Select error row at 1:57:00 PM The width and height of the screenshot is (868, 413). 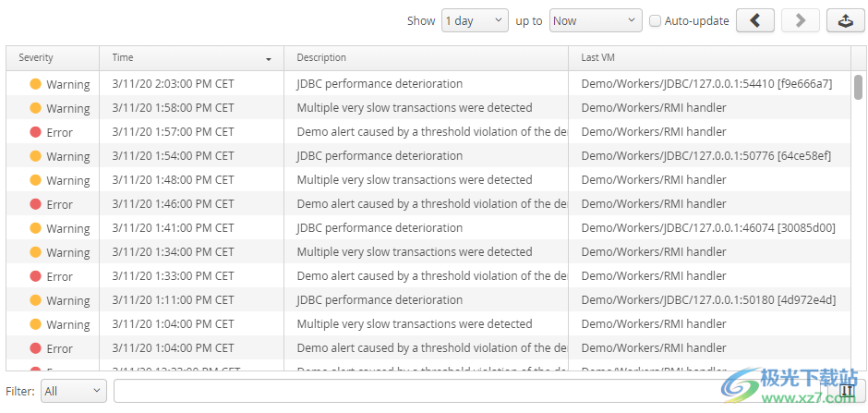coord(428,132)
